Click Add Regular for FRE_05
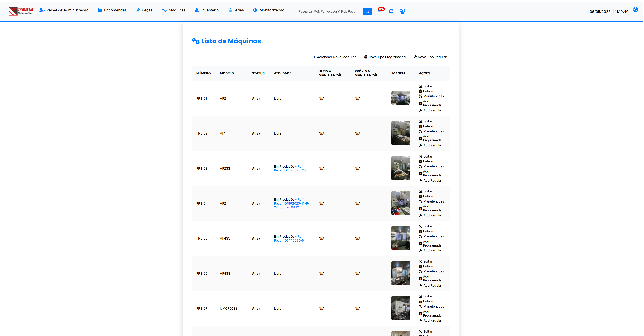This screenshot has width=644, height=336. (431, 250)
